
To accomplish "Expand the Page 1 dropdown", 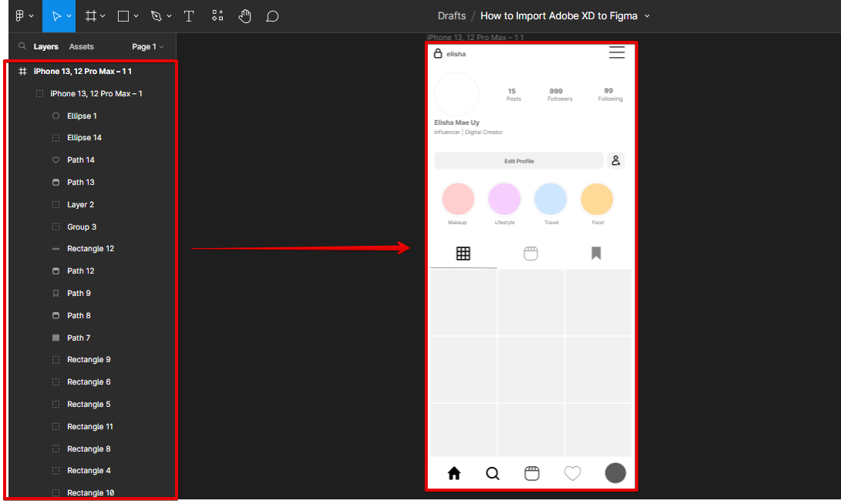I will (148, 47).
